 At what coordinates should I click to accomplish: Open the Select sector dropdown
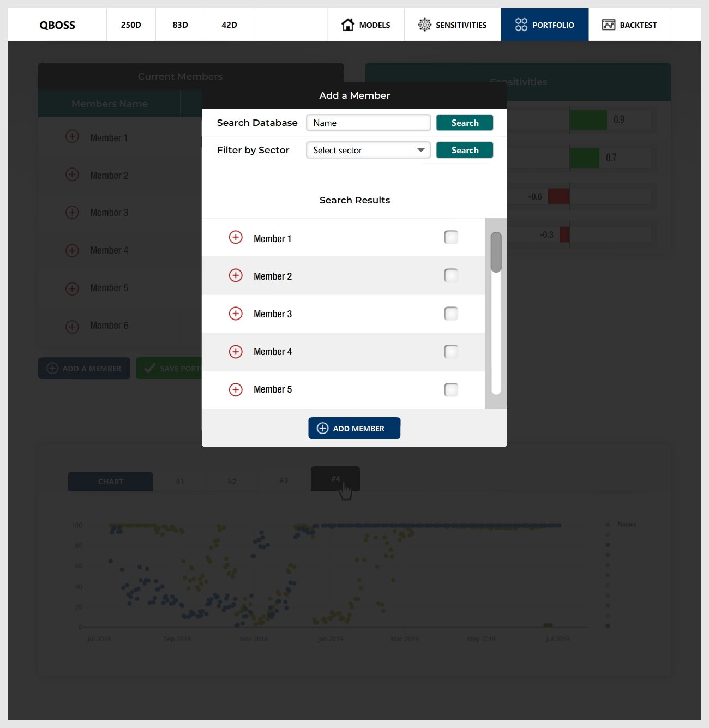pyautogui.click(x=369, y=150)
